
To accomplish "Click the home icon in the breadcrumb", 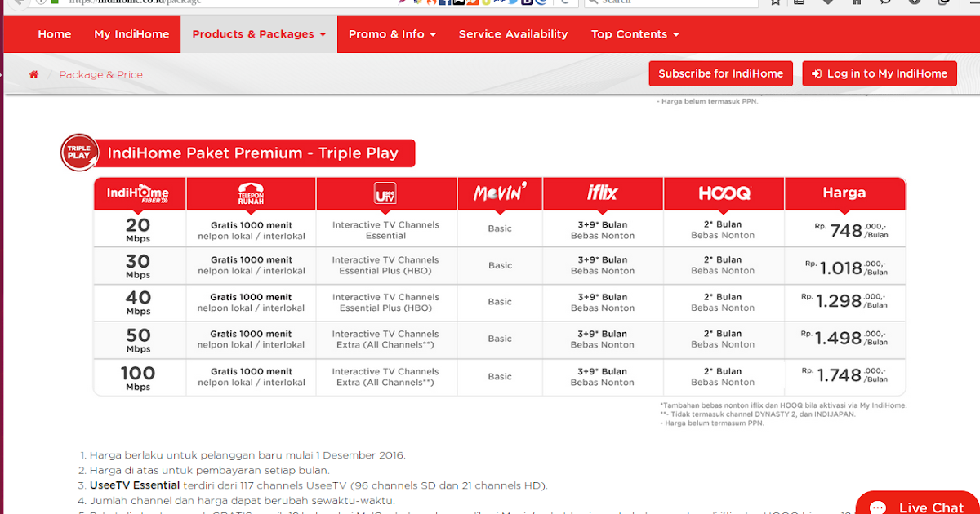I will 33,74.
